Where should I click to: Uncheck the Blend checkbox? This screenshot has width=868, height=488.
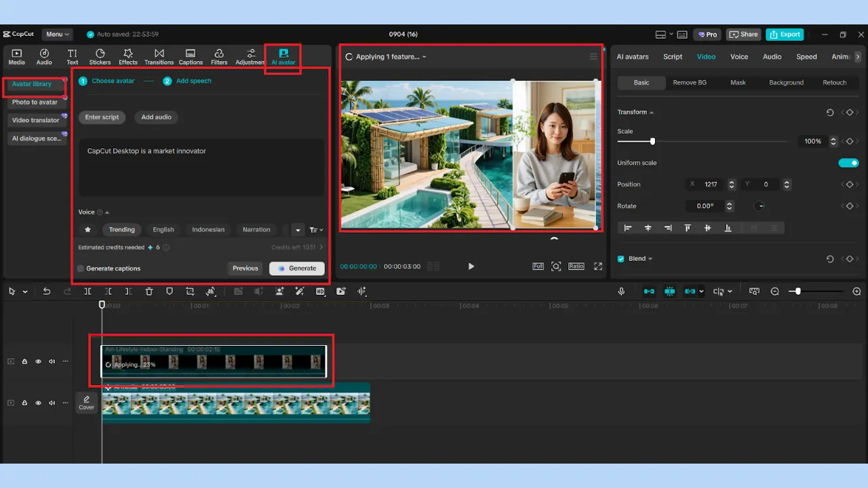click(x=620, y=259)
